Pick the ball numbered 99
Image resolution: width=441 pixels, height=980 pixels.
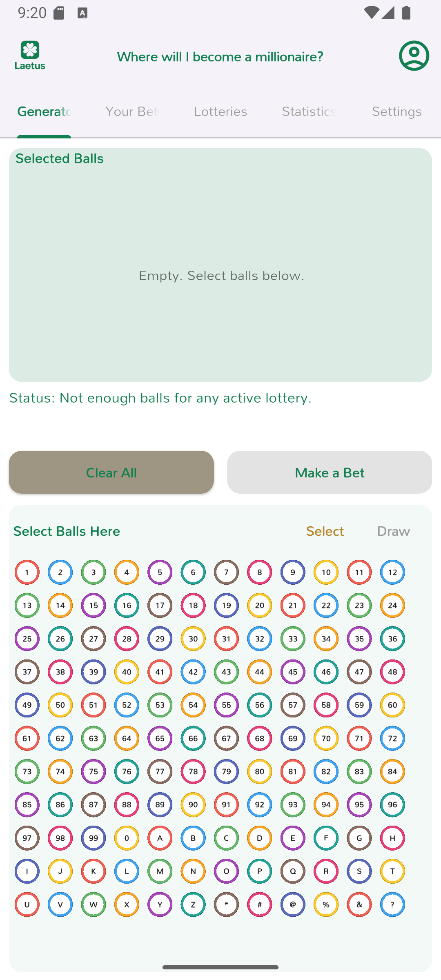click(94, 838)
